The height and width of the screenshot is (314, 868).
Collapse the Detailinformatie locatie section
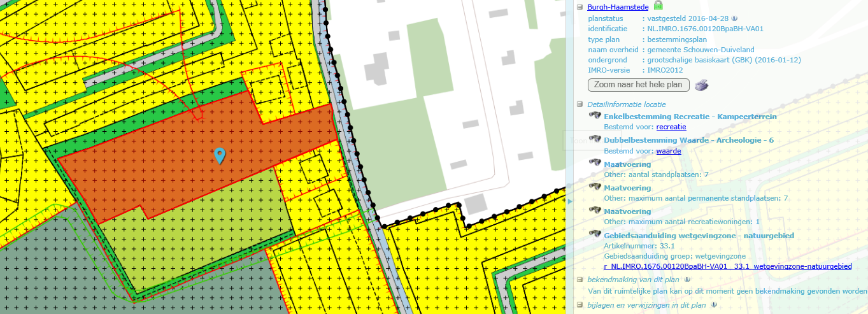[x=580, y=104]
